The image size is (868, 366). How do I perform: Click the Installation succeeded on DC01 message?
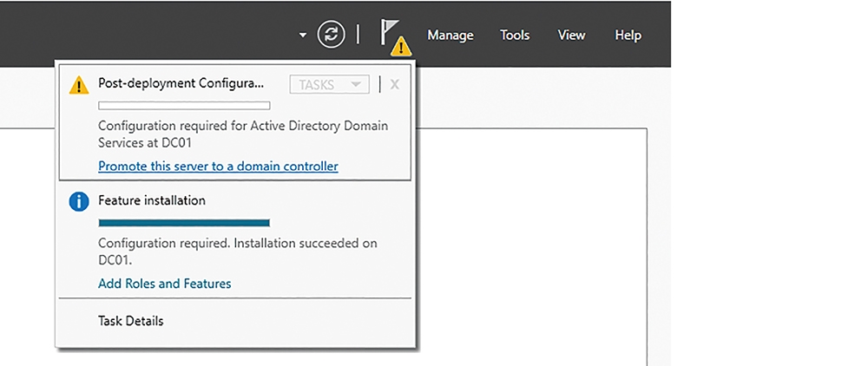[238, 251]
